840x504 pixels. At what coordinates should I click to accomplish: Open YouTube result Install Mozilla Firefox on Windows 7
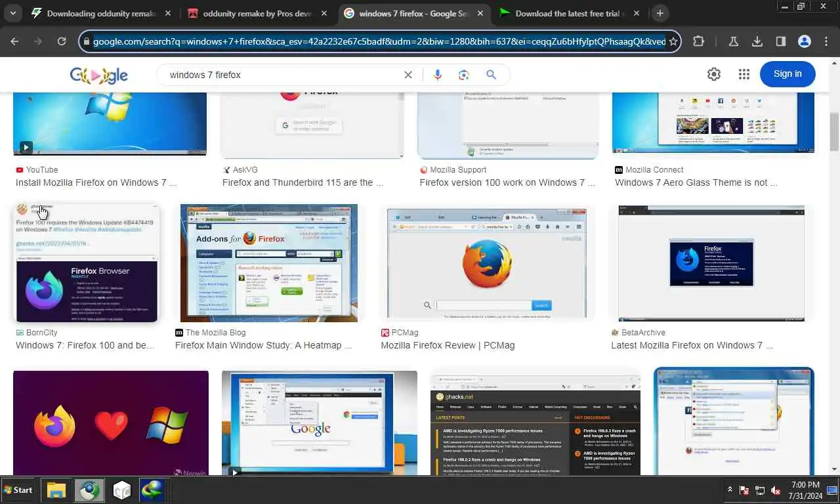click(x=96, y=182)
